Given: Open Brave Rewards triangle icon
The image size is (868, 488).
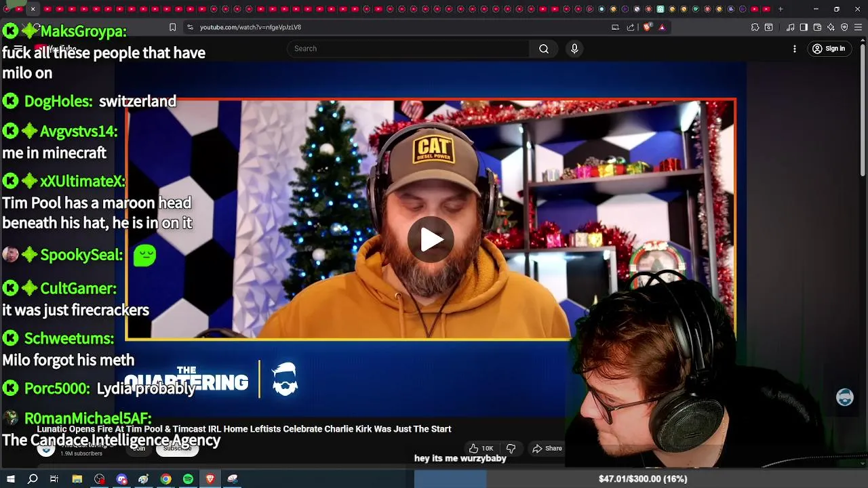Looking at the screenshot, I should pos(662,27).
